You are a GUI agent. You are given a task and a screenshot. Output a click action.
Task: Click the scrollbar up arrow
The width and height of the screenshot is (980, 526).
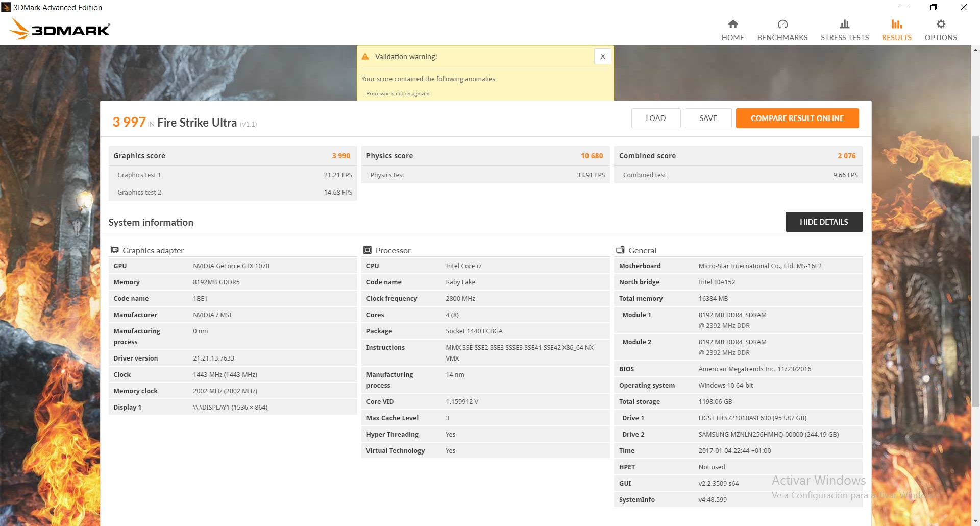click(975, 50)
